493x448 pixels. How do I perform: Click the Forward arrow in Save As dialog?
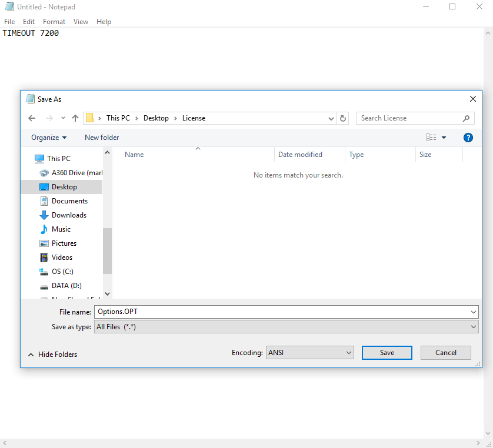49,118
